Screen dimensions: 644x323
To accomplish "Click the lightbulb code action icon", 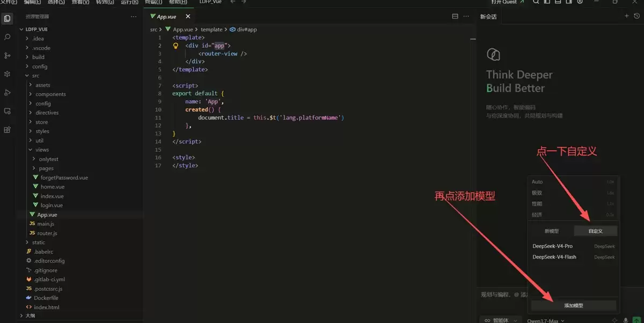I will [x=175, y=46].
